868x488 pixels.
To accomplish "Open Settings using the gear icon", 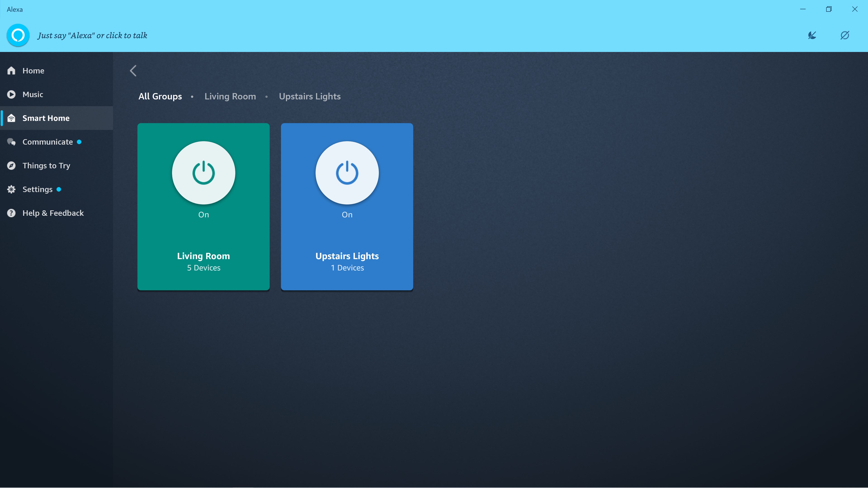I will coord(11,189).
